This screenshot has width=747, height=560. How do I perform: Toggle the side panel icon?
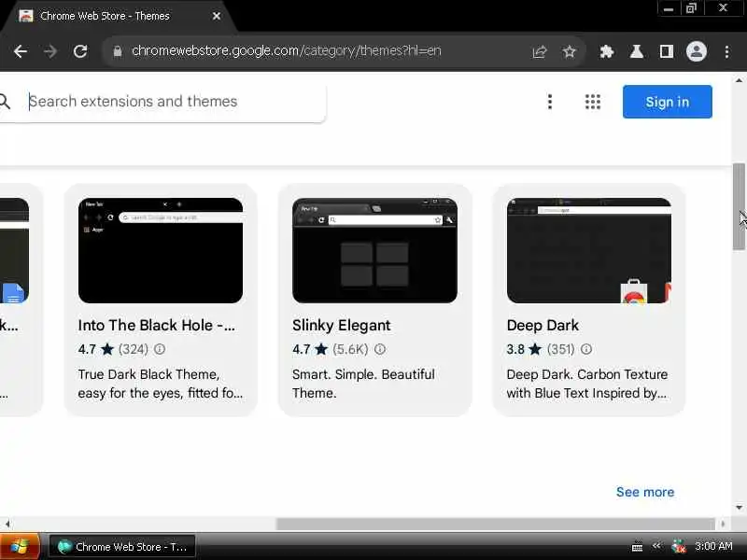(x=666, y=51)
